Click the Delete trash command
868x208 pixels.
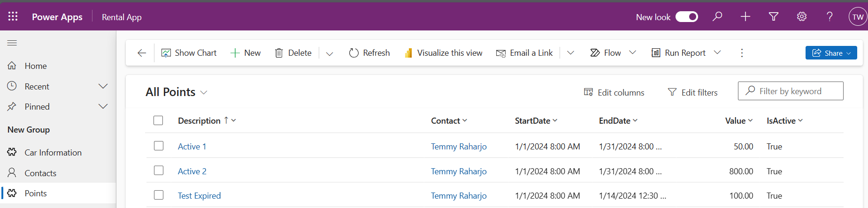click(293, 53)
